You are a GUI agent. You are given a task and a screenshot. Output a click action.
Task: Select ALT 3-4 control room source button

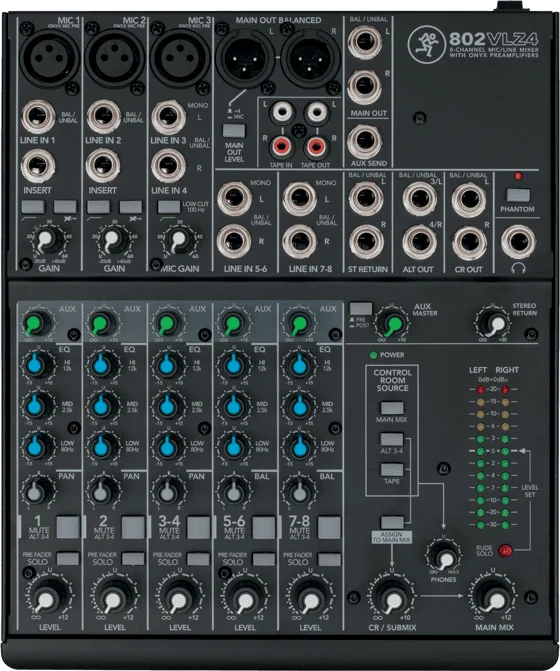pos(392,439)
